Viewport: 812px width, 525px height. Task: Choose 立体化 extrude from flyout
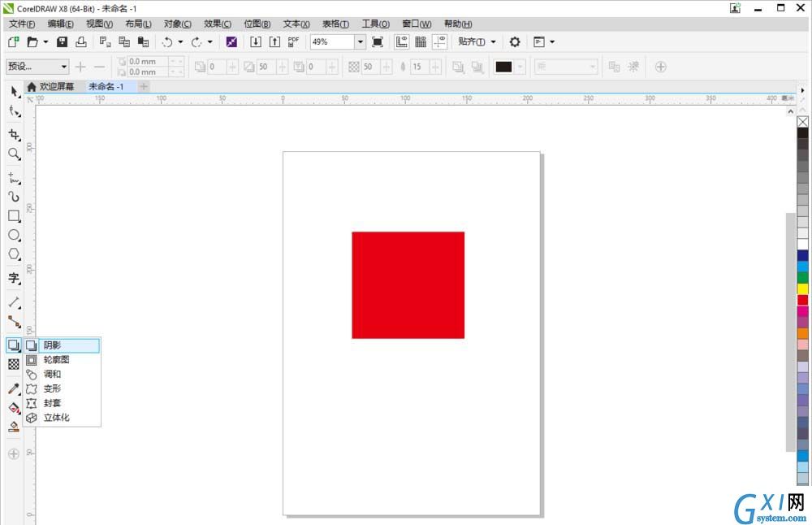click(x=62, y=418)
